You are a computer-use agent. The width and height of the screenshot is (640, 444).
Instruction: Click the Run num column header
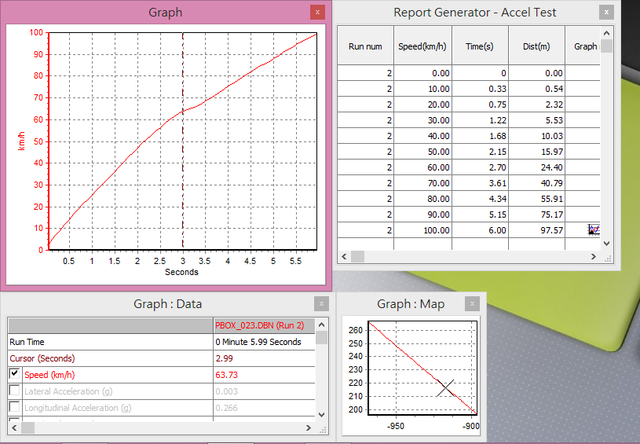[x=365, y=45]
